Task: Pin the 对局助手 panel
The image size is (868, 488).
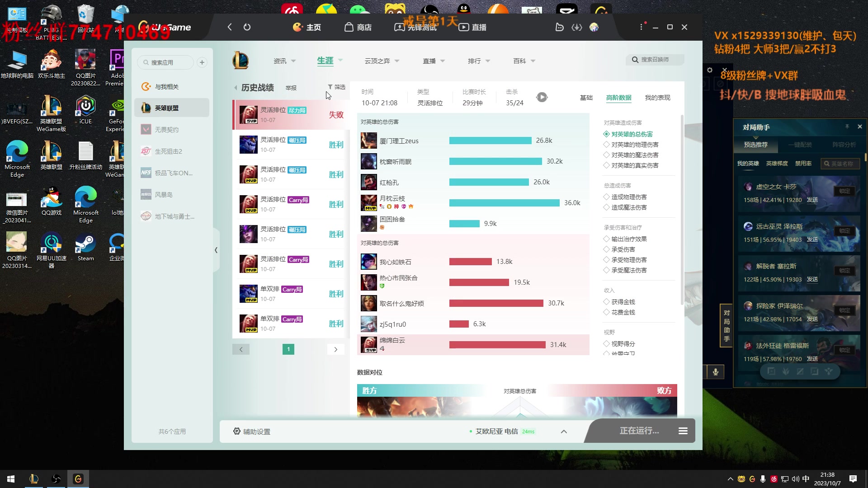Action: click(x=847, y=127)
